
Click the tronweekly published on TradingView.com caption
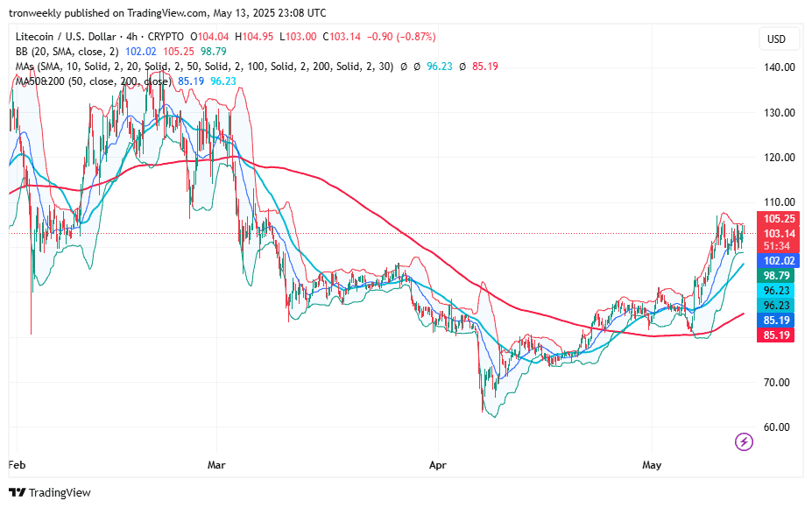[x=167, y=13]
